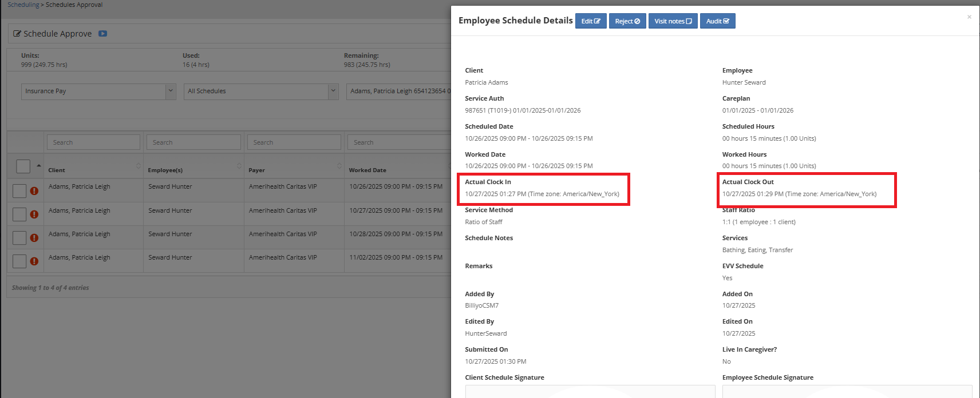Click red alert icon for 11/02/2025 row
Screen dimensions: 980x398
tap(34, 261)
